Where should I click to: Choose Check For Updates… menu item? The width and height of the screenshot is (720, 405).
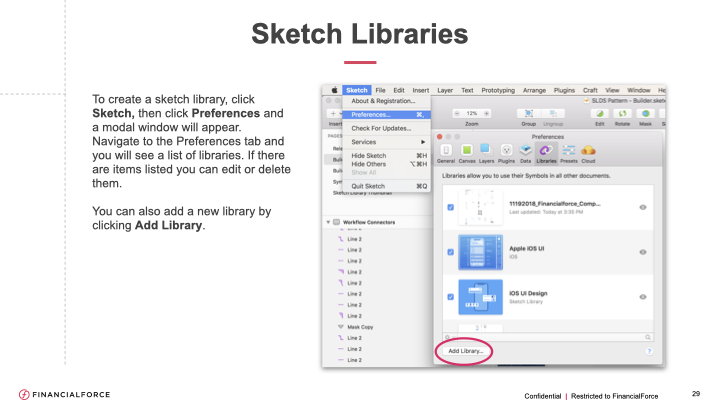pos(387,129)
